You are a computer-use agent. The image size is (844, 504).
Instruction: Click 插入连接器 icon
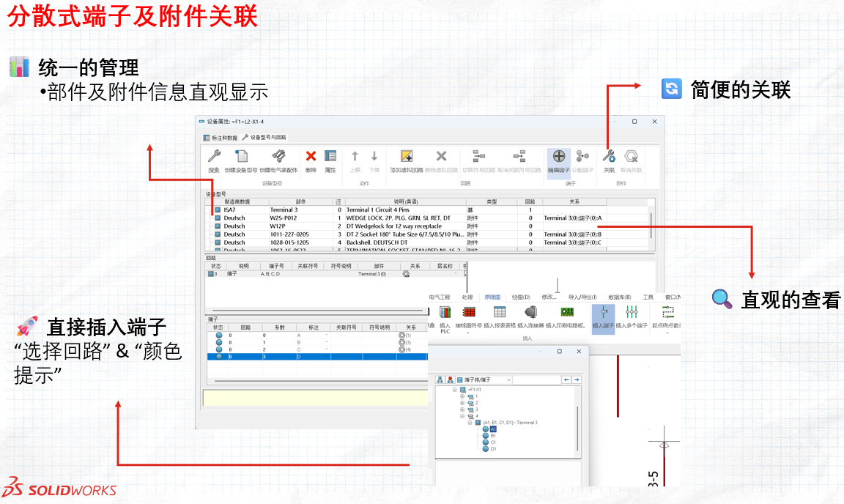(x=530, y=314)
